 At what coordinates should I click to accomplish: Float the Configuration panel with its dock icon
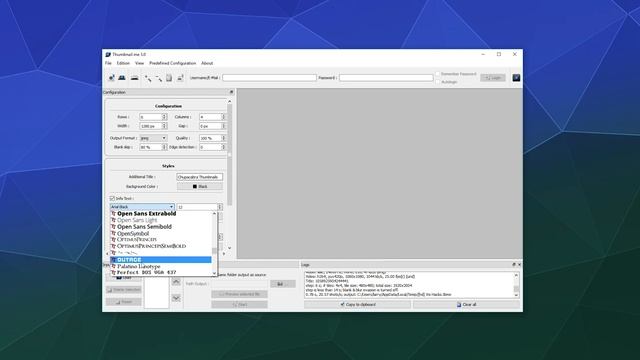[x=231, y=92]
